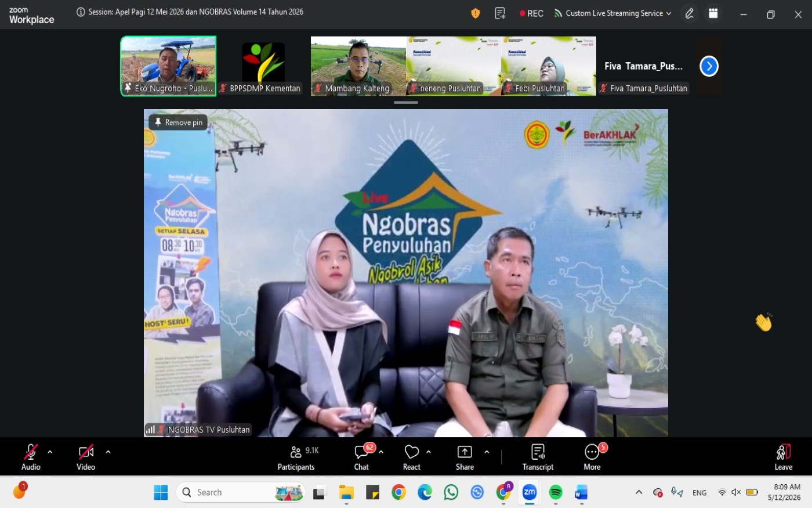Click the encryption shield icon
The image size is (812, 508).
476,13
